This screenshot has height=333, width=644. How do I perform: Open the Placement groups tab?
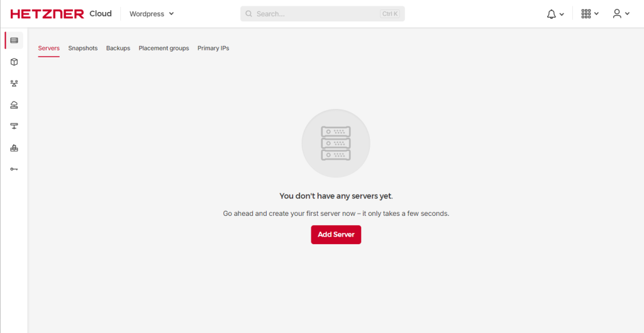[164, 48]
